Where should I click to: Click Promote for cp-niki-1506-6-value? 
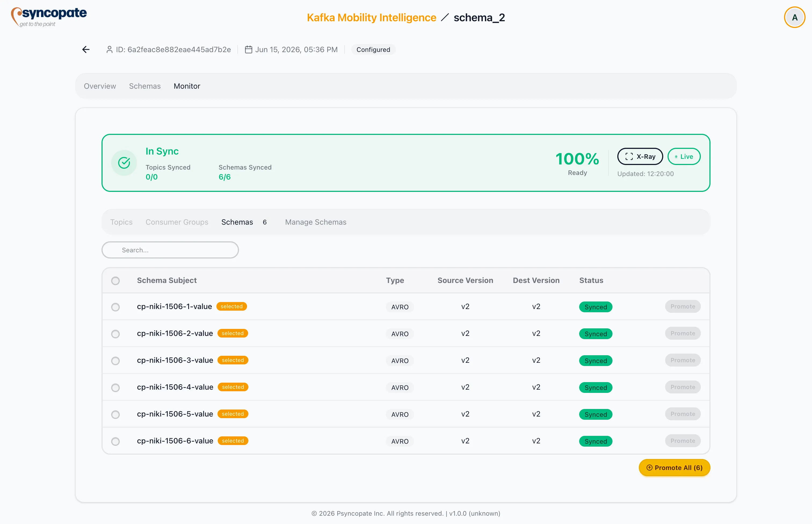pos(683,441)
